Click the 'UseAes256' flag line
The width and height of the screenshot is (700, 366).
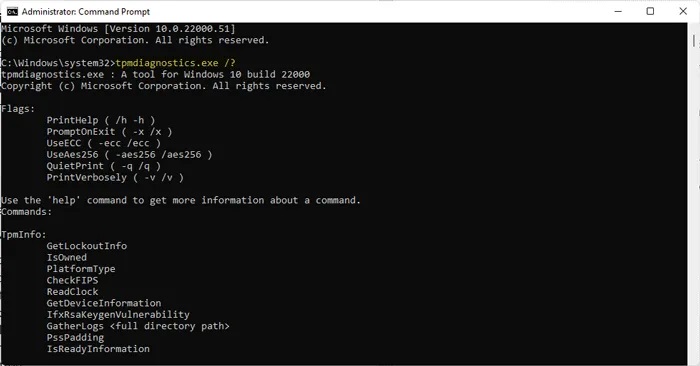(129, 154)
